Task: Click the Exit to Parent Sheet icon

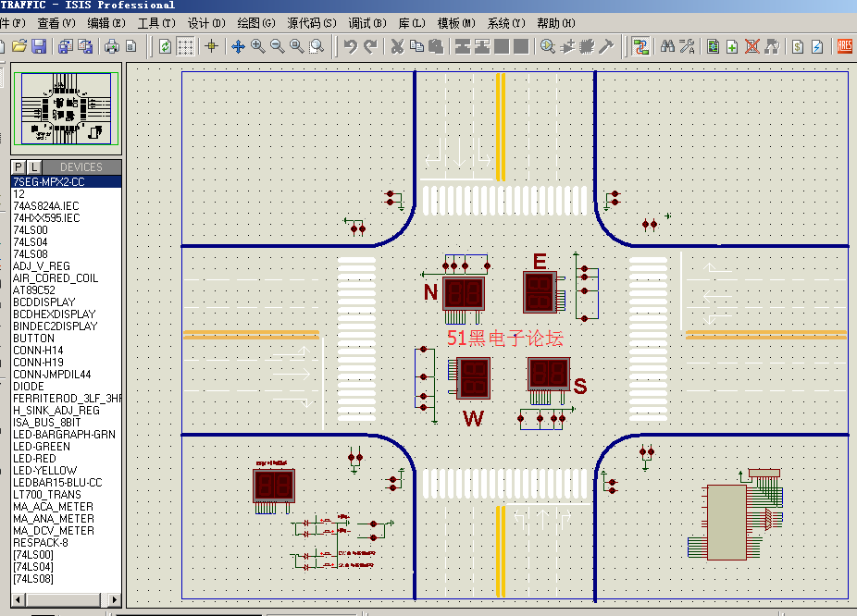Action: pyautogui.click(x=772, y=46)
